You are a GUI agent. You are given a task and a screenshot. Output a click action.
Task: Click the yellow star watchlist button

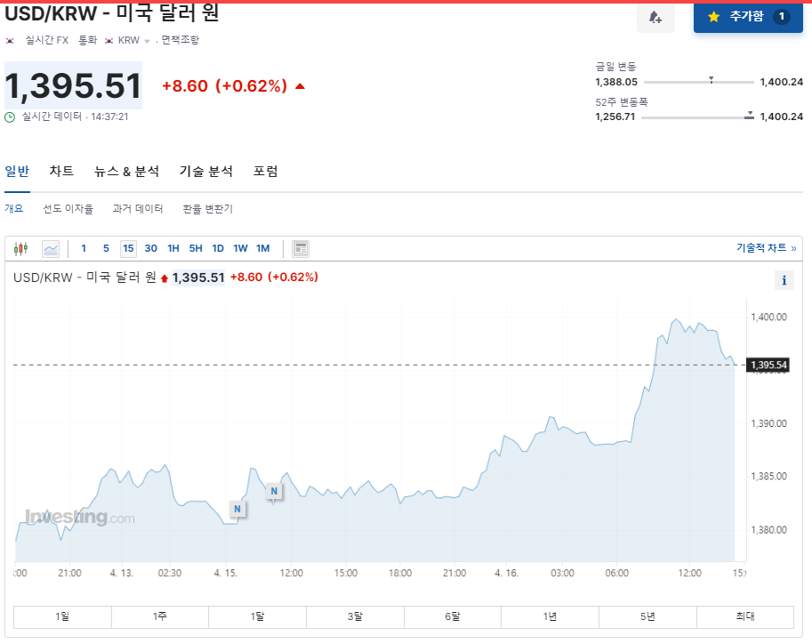pyautogui.click(x=748, y=17)
